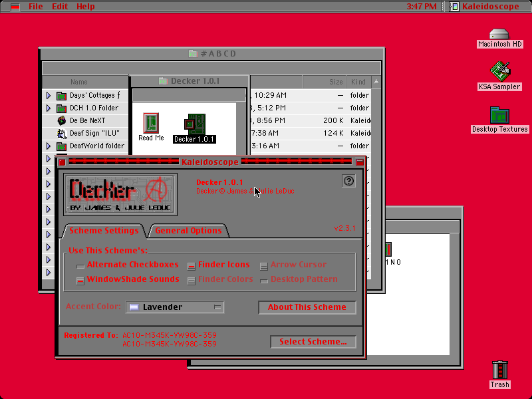Viewport: 532px width, 399px height.
Task: Toggle the WindowShade Sounds checkbox
Action: pyautogui.click(x=80, y=281)
